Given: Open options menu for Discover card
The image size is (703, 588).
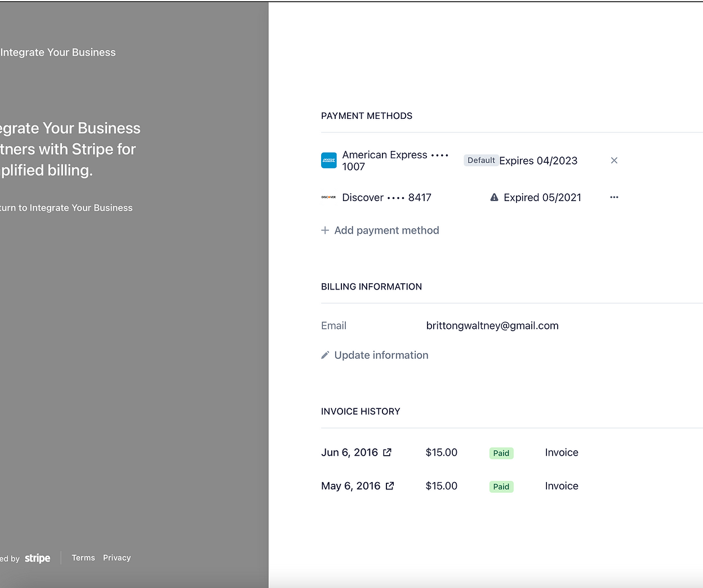Looking at the screenshot, I should click(x=614, y=197).
